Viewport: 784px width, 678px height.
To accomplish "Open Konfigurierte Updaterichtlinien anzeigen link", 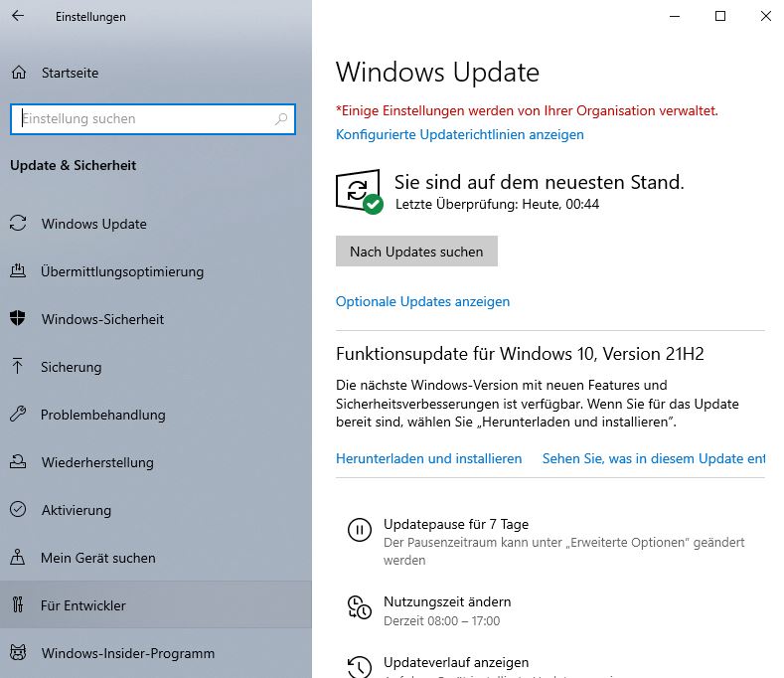I will point(459,134).
